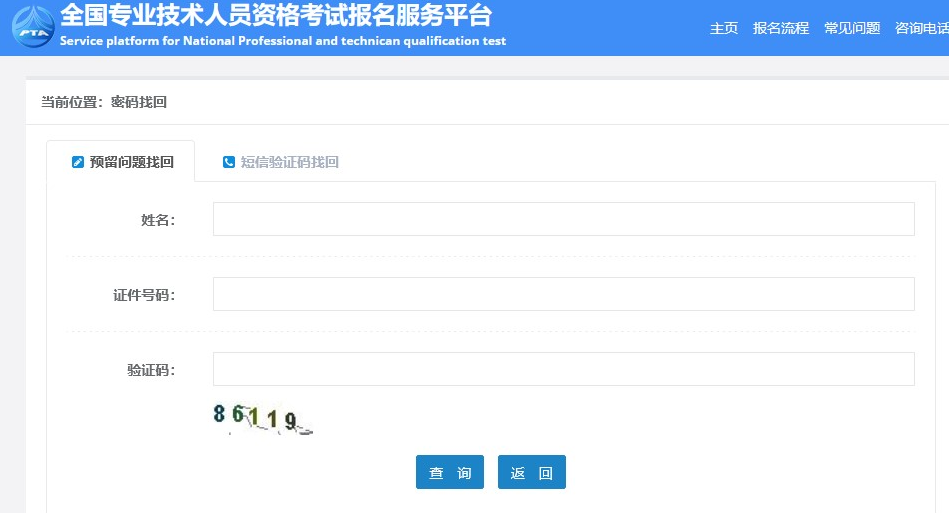Open 报名流程 in the navigation bar
This screenshot has height=513, width=949.
click(x=780, y=28)
